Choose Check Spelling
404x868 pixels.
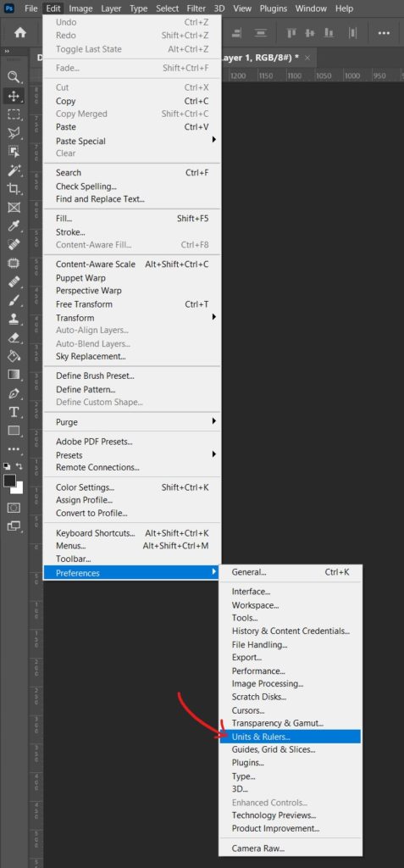(132, 186)
